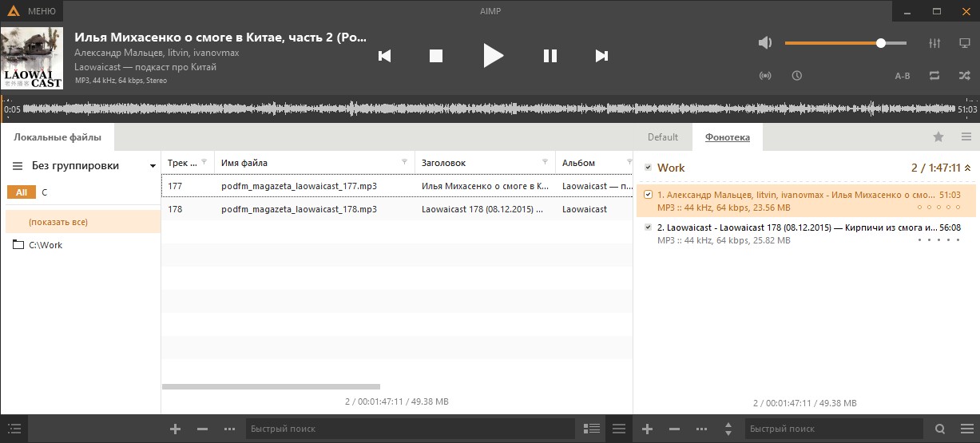This screenshot has height=443, width=980.
Task: Open playlist tabs hamburger menu
Action: click(x=966, y=137)
